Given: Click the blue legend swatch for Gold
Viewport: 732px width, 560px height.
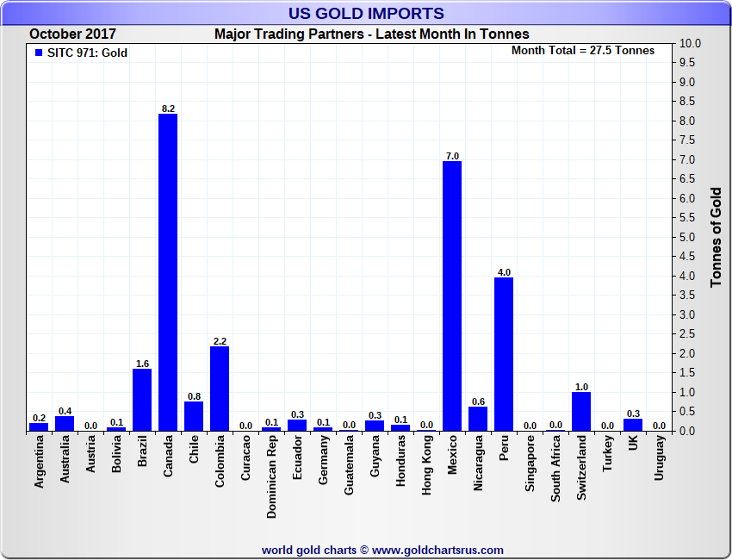Looking at the screenshot, I should pos(39,53).
